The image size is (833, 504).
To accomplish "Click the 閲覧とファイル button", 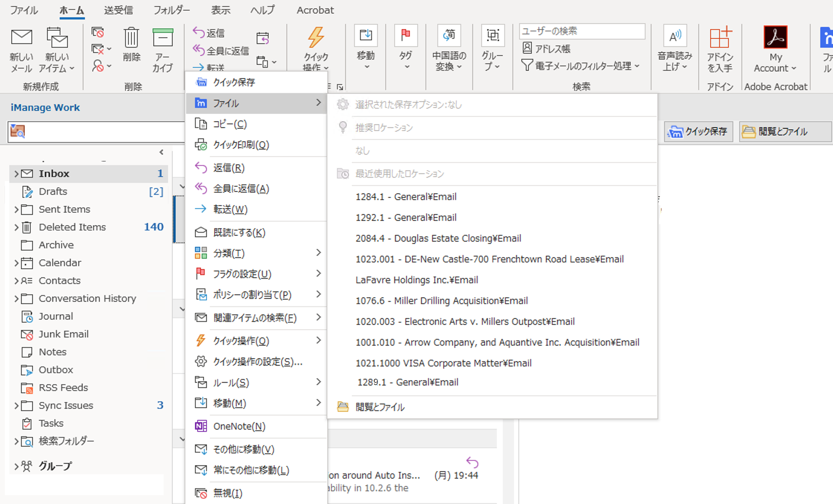I will (785, 131).
